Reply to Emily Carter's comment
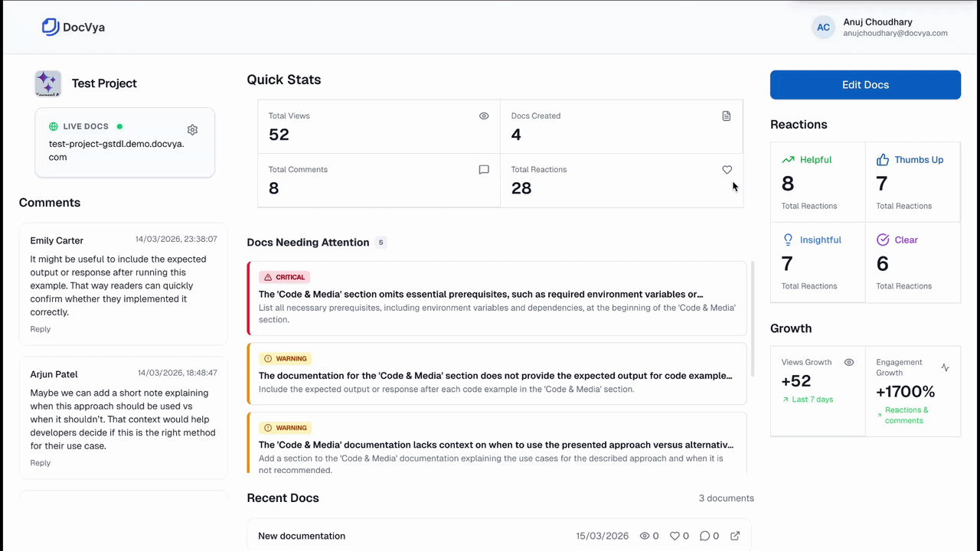The width and height of the screenshot is (980, 551). click(x=40, y=328)
